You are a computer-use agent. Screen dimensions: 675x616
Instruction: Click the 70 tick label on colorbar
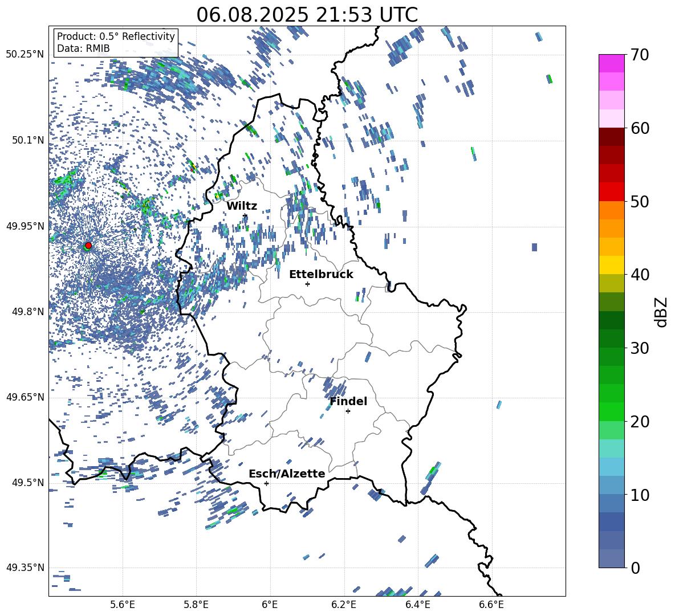point(640,55)
